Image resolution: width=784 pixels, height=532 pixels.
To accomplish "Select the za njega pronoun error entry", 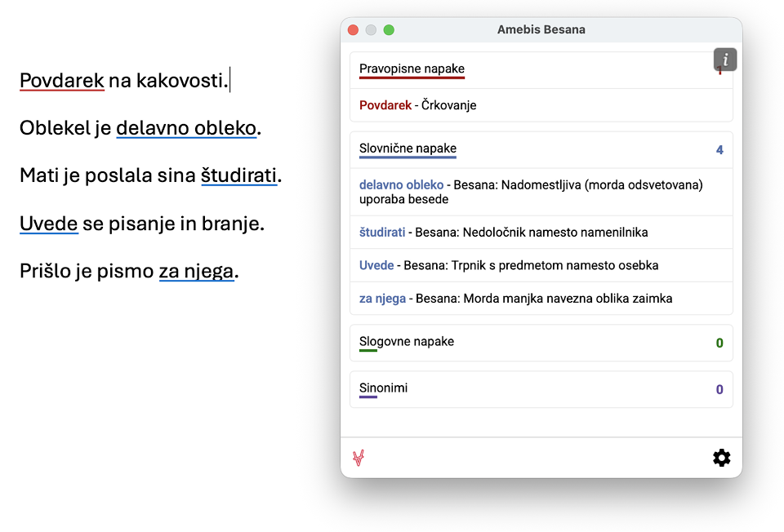I will [541, 298].
